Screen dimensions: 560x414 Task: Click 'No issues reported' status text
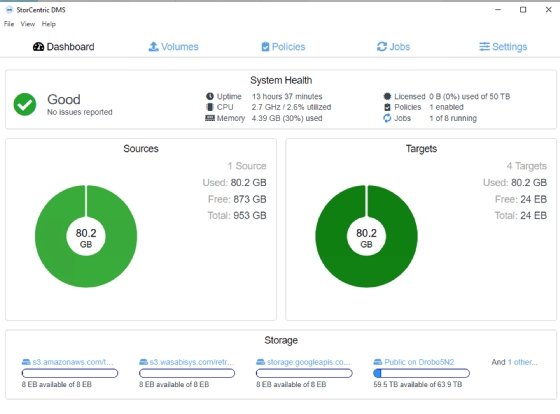(80, 112)
